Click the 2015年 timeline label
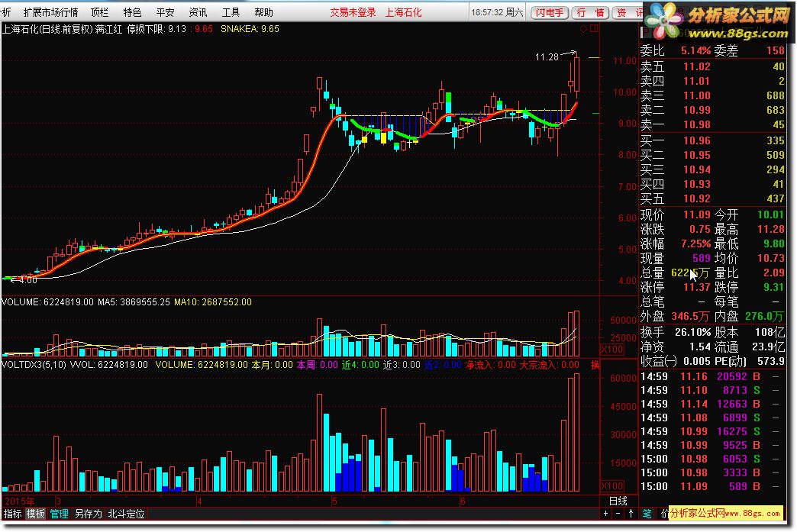797x532 pixels. (20, 501)
